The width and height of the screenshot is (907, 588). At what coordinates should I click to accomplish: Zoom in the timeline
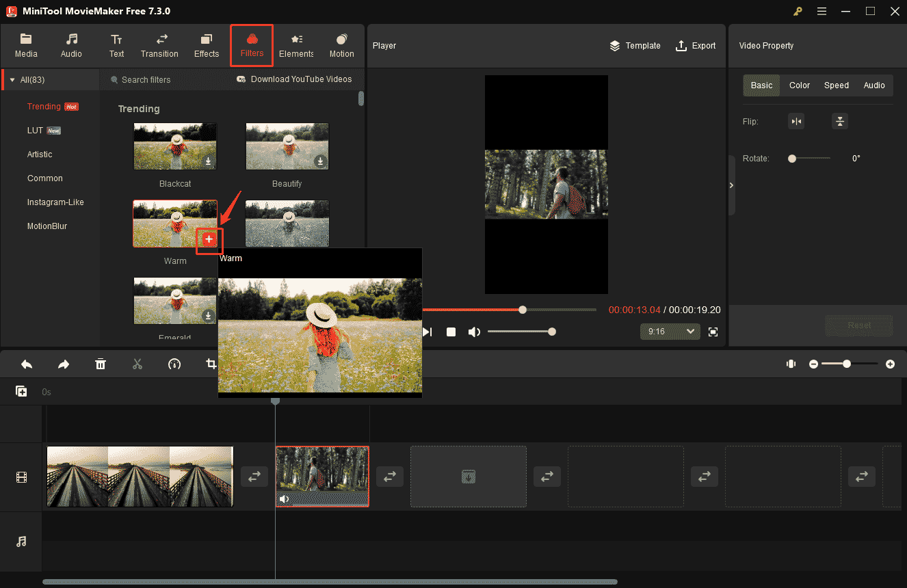pos(890,364)
